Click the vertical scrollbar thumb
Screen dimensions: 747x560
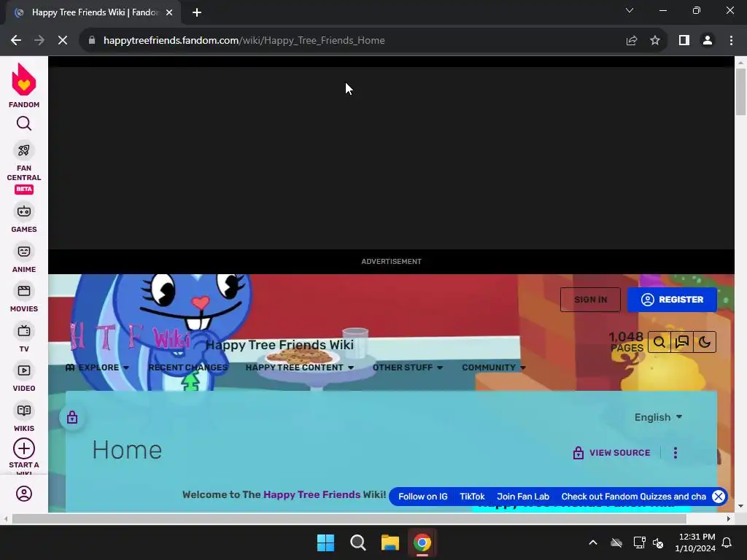pos(740,91)
